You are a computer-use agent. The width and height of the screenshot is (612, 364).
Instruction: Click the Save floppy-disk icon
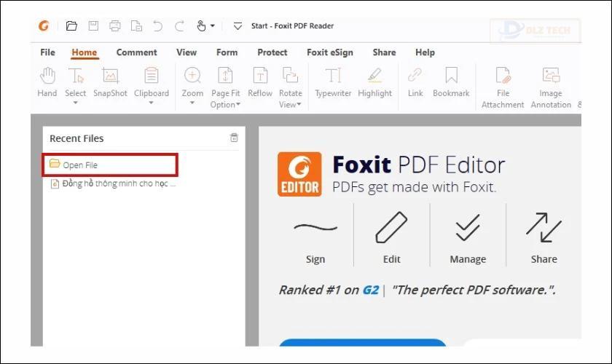93,25
